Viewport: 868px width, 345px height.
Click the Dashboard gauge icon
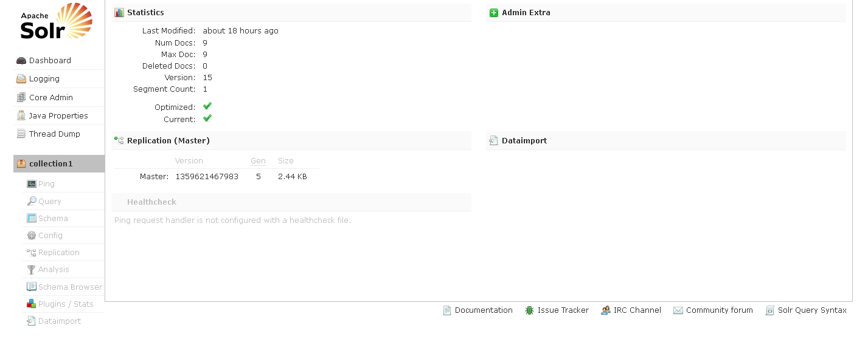(x=21, y=61)
